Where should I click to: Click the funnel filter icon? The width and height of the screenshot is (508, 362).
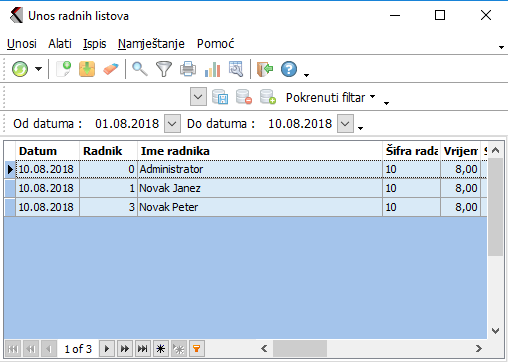[164, 69]
